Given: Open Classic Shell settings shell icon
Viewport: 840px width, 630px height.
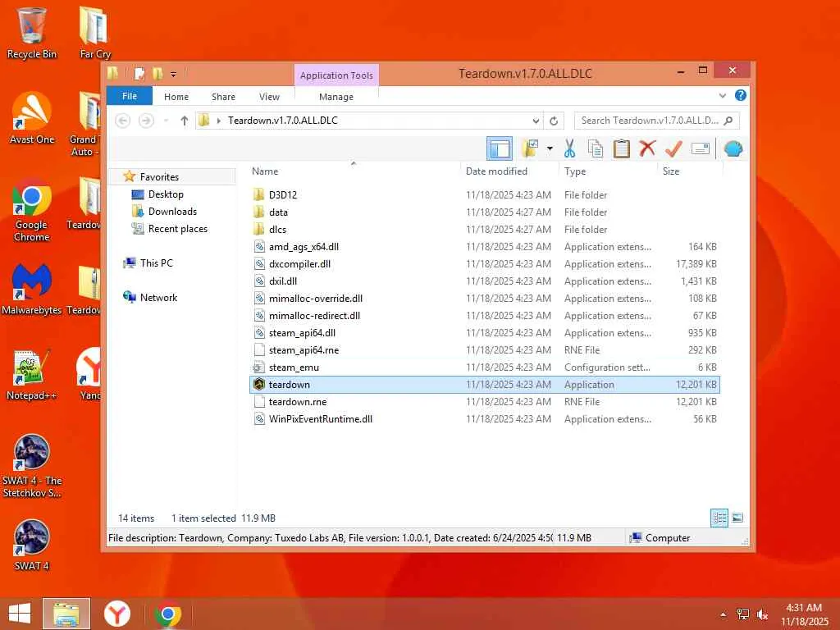Looking at the screenshot, I should pyautogui.click(x=733, y=148).
